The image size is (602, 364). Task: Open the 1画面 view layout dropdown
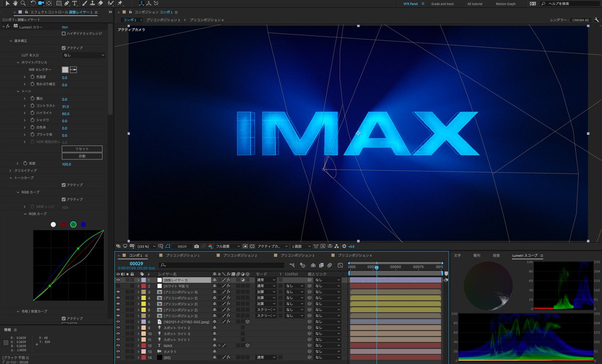tap(301, 246)
